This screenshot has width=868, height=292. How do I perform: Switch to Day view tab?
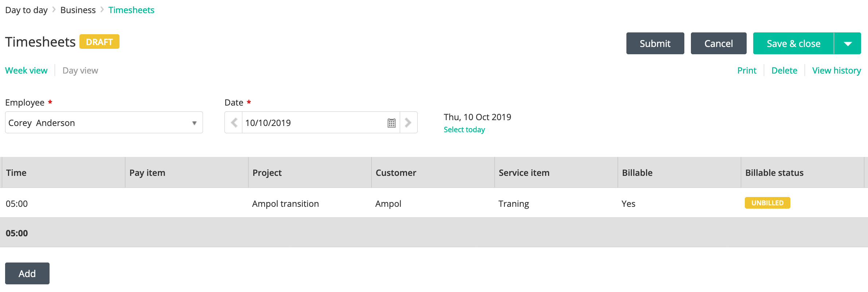(x=80, y=70)
